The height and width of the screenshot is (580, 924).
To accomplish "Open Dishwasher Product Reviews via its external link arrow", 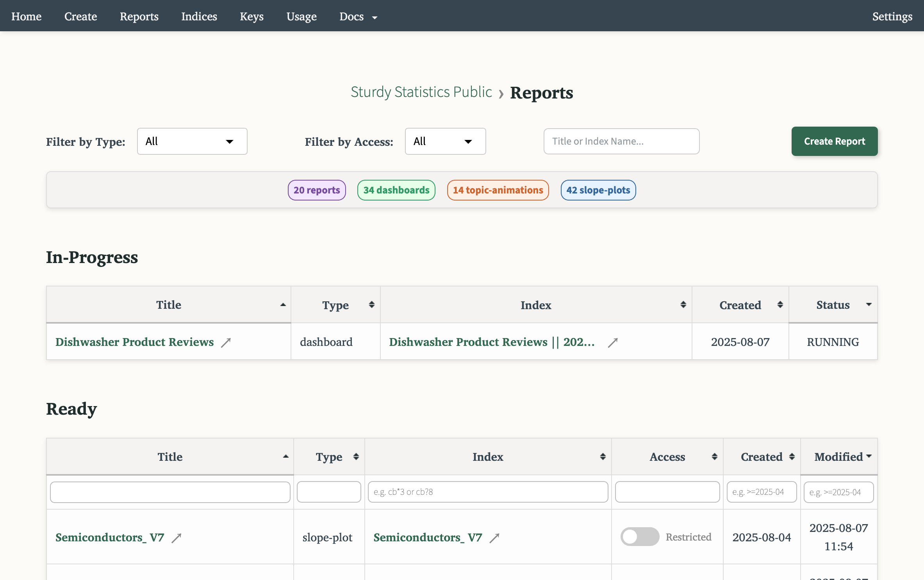I will [227, 342].
